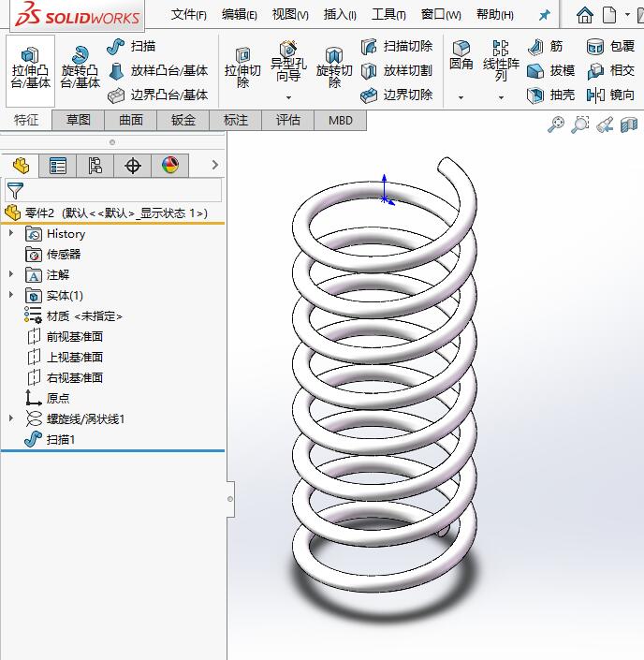
Task: Click the 扫描 sweep tool
Action: coord(131,46)
